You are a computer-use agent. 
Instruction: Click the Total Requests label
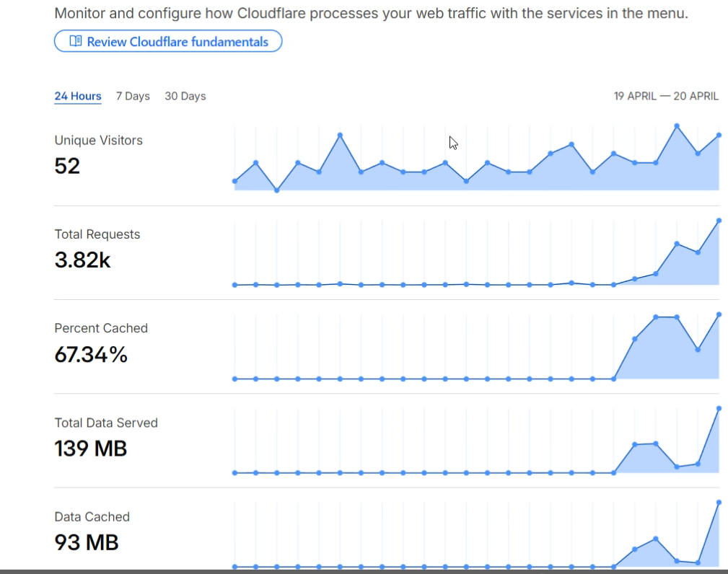[x=97, y=234]
